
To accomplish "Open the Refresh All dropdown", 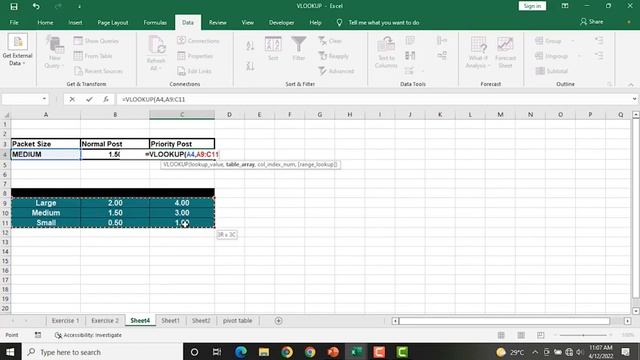I will coord(156,53).
